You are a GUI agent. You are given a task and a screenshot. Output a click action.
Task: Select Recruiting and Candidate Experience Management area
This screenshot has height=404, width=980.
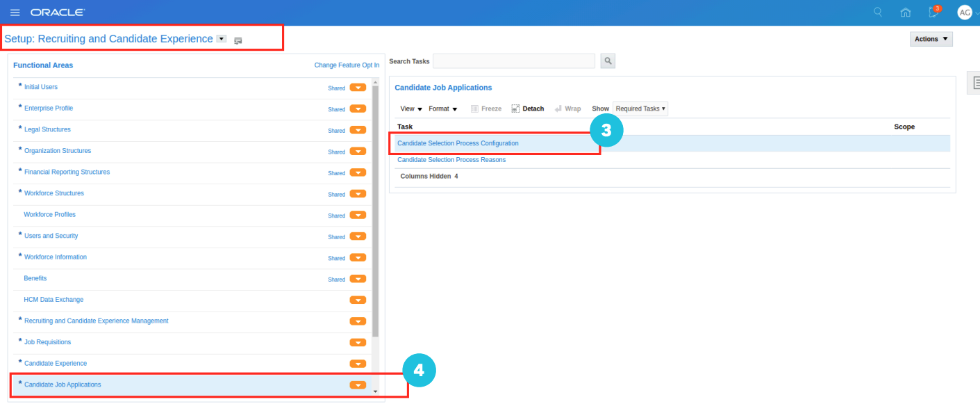[97, 321]
